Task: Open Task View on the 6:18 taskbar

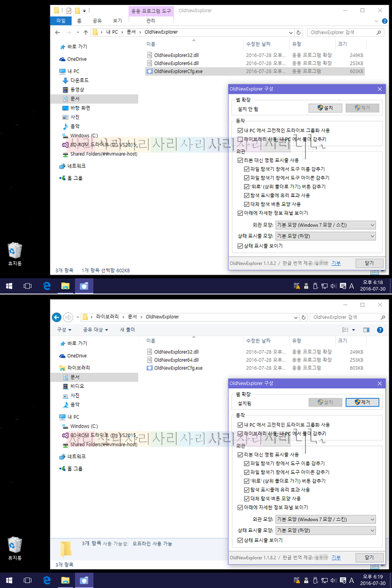Action: [x=28, y=286]
